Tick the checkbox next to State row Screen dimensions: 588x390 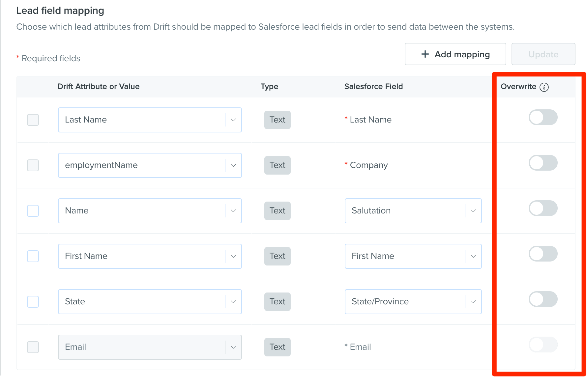[x=33, y=302]
